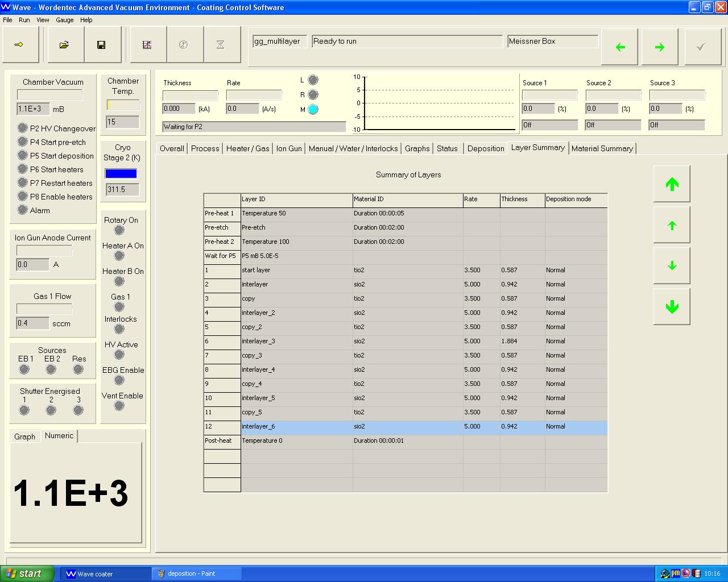This screenshot has width=728, height=582.
Task: Open the Run menu
Action: pyautogui.click(x=24, y=20)
